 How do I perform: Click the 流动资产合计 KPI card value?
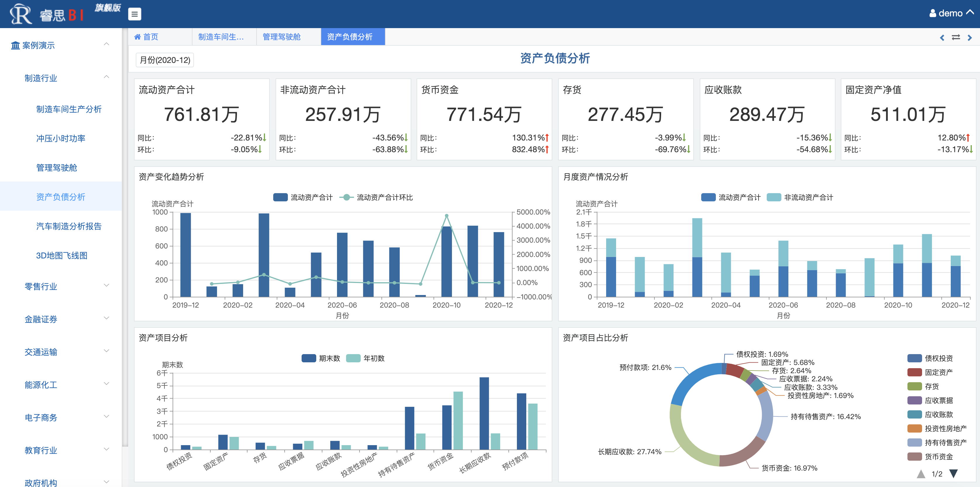[x=202, y=114]
